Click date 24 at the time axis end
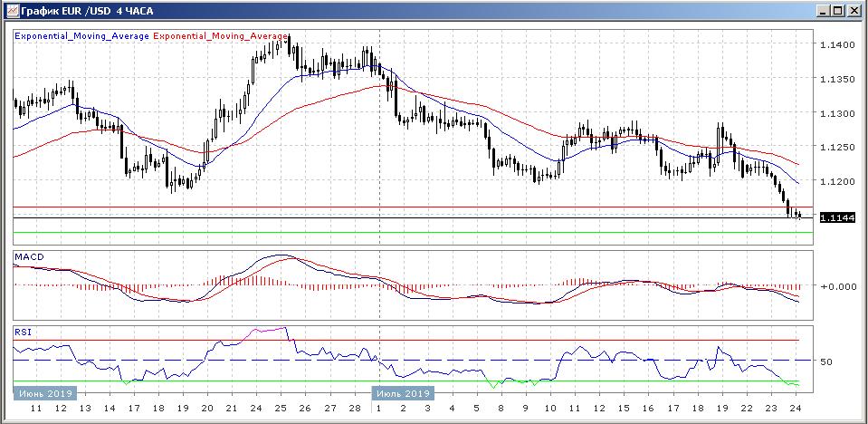 pyautogui.click(x=796, y=409)
